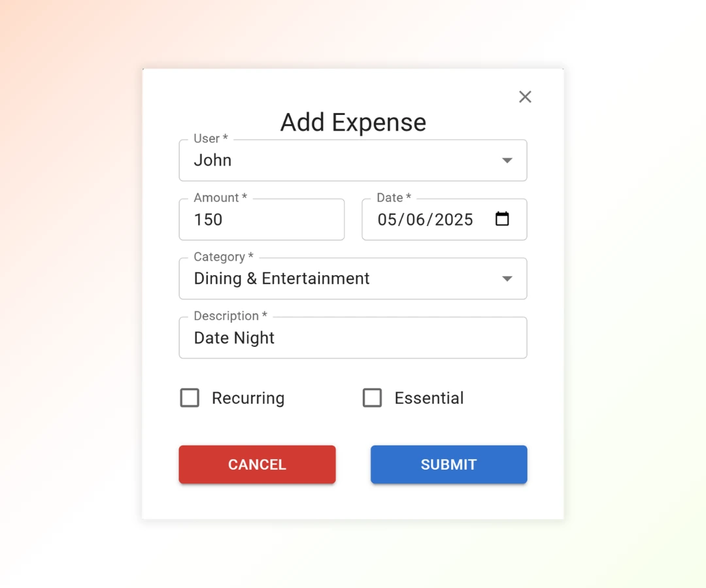This screenshot has width=706, height=588.
Task: Click the Date field value 05/06/2025
Action: tap(425, 220)
